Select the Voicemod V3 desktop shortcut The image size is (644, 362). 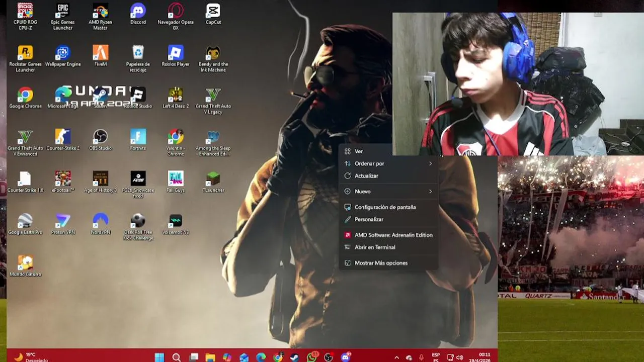176,224
